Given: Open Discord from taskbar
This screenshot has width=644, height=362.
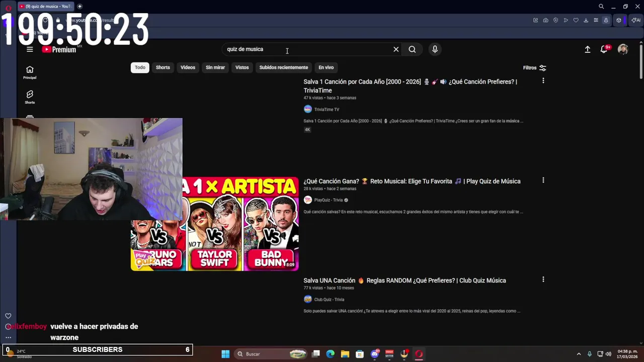Looking at the screenshot, I should (x=374, y=354).
